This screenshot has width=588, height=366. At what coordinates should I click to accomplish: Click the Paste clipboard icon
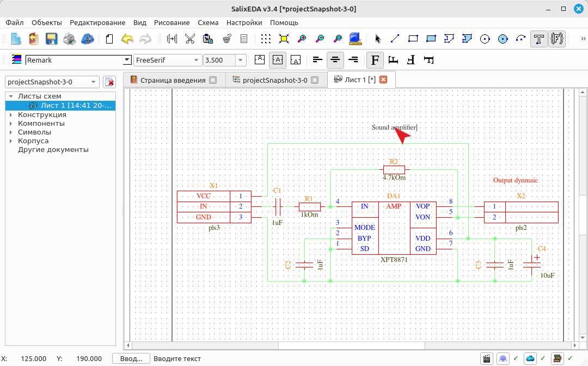[x=208, y=39]
